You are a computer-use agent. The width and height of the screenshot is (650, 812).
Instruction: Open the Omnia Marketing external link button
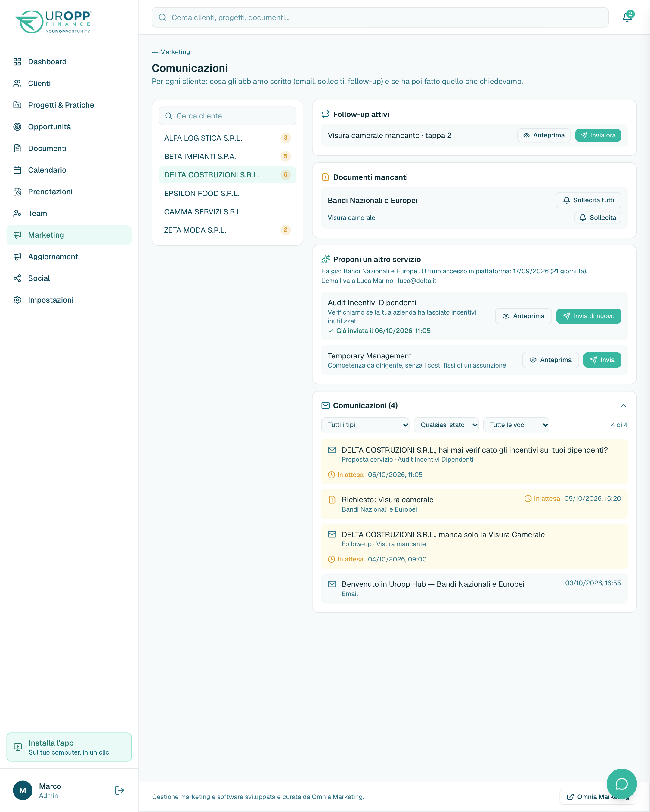598,797
